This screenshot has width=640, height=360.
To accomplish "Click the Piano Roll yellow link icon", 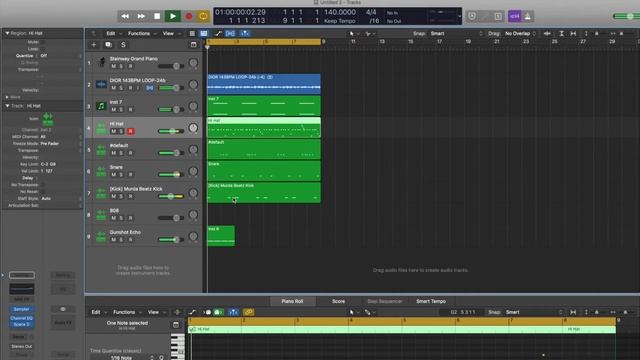I will (249, 312).
